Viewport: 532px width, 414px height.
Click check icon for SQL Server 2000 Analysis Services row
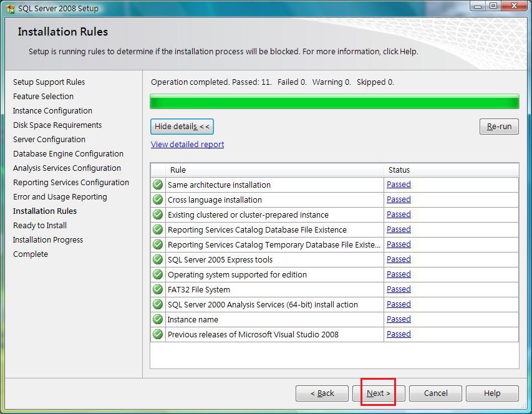click(158, 304)
